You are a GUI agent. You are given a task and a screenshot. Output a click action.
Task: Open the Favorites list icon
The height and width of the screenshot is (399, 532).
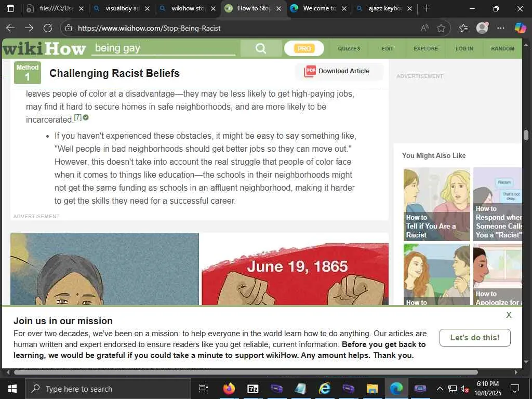point(463,28)
